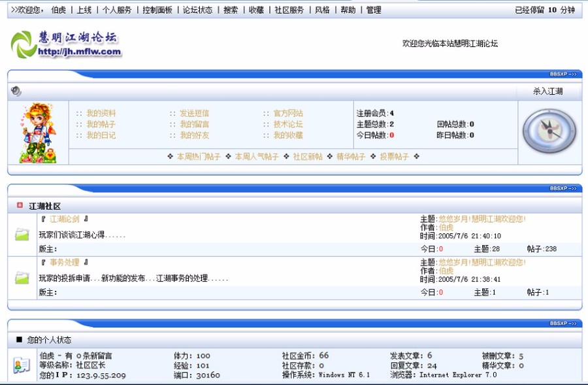Click the 慧明江湖论坛 logo image
Viewport: 588px width, 385px height.
(x=66, y=44)
